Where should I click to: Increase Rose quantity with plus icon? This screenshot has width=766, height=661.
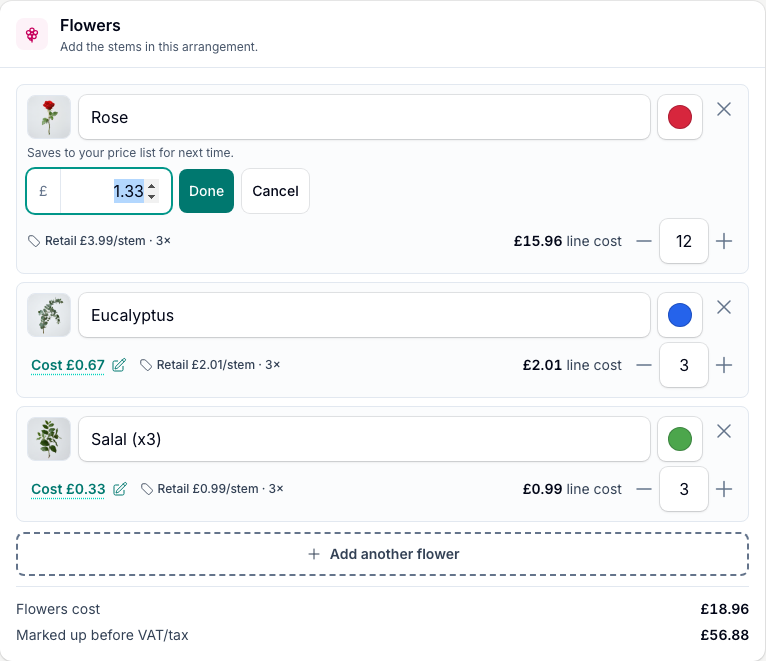point(723,241)
